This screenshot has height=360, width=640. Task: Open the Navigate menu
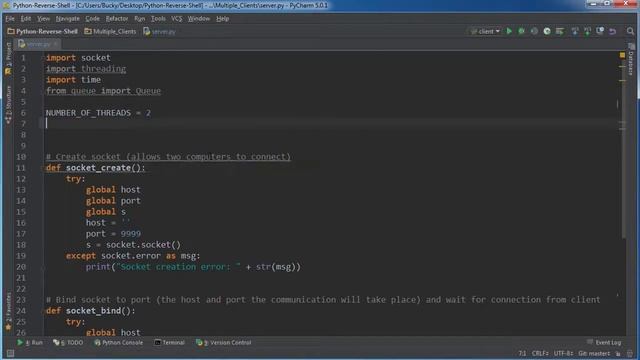point(67,18)
